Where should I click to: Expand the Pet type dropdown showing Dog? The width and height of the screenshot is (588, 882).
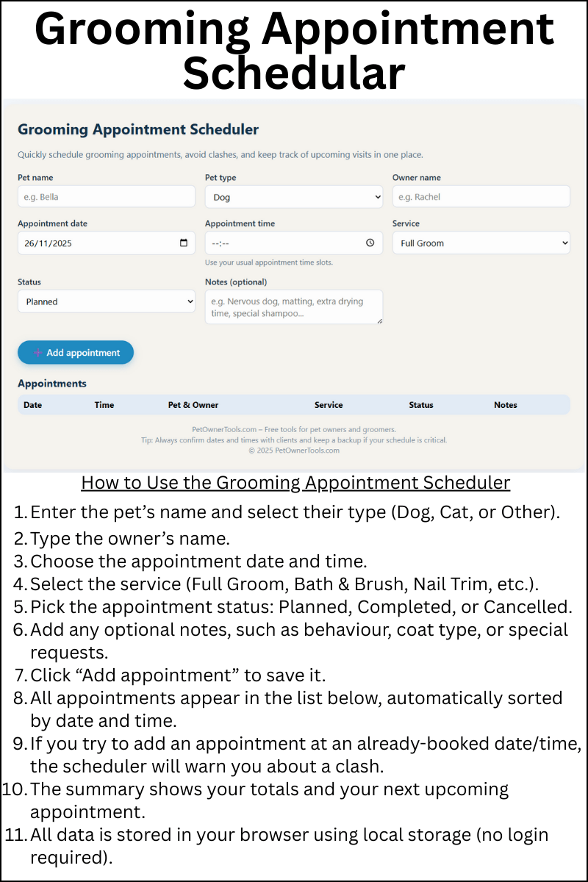coord(293,197)
